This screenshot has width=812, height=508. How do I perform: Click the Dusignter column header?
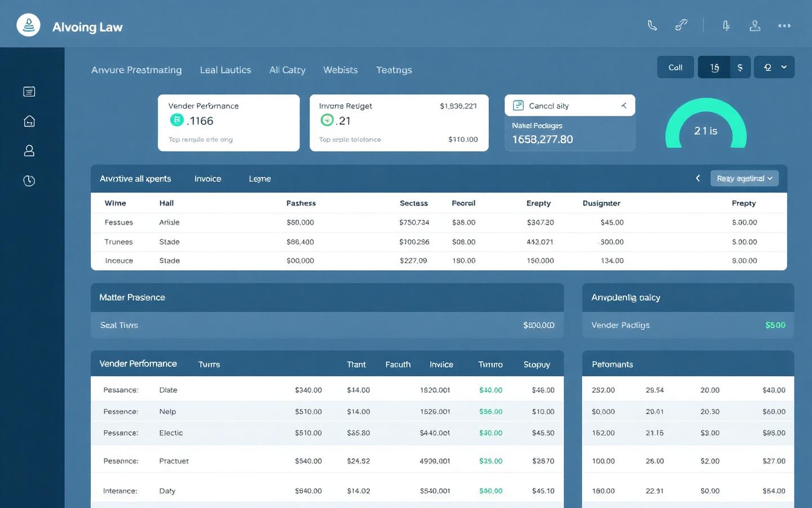tap(601, 203)
